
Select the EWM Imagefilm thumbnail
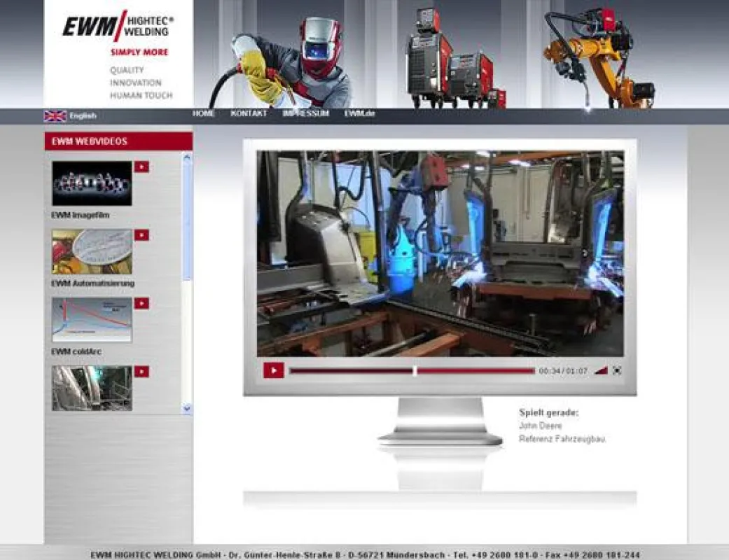tap(92, 183)
